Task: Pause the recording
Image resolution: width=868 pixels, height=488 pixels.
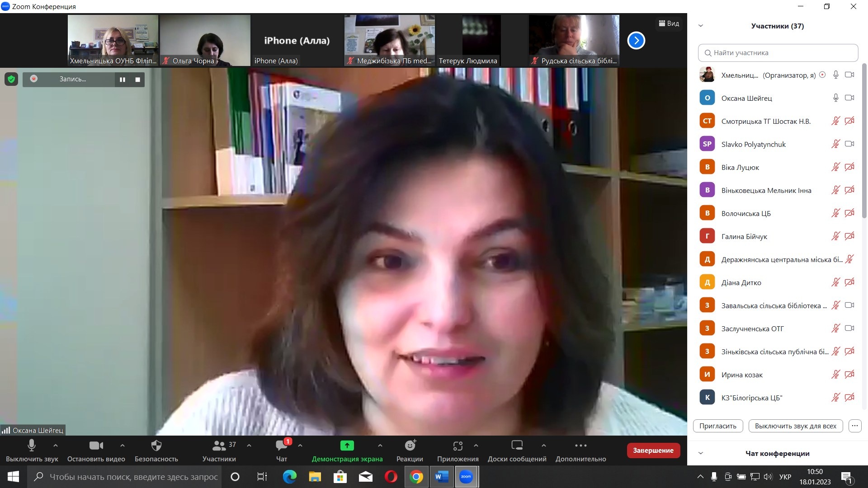Action: click(123, 80)
